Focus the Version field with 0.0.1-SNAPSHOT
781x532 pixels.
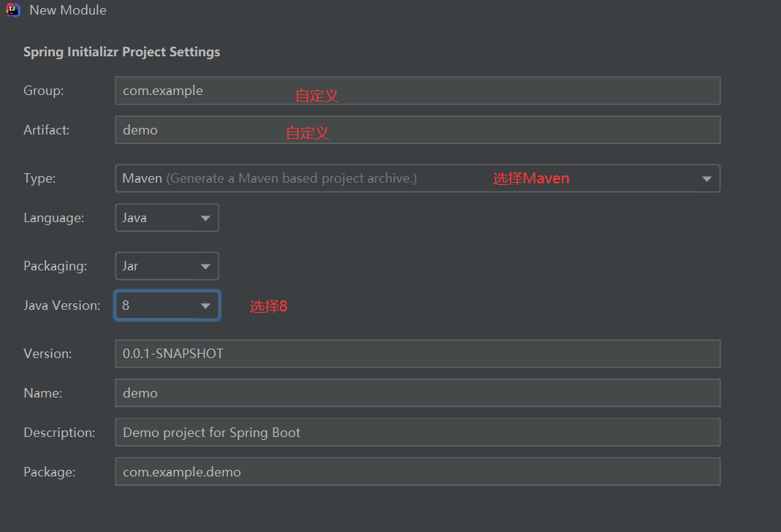pos(417,354)
